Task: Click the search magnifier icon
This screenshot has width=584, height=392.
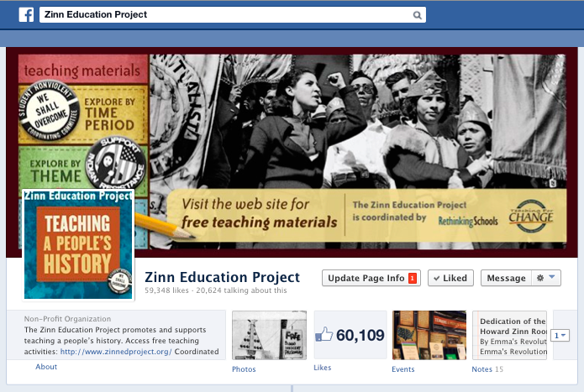Action: pyautogui.click(x=417, y=15)
